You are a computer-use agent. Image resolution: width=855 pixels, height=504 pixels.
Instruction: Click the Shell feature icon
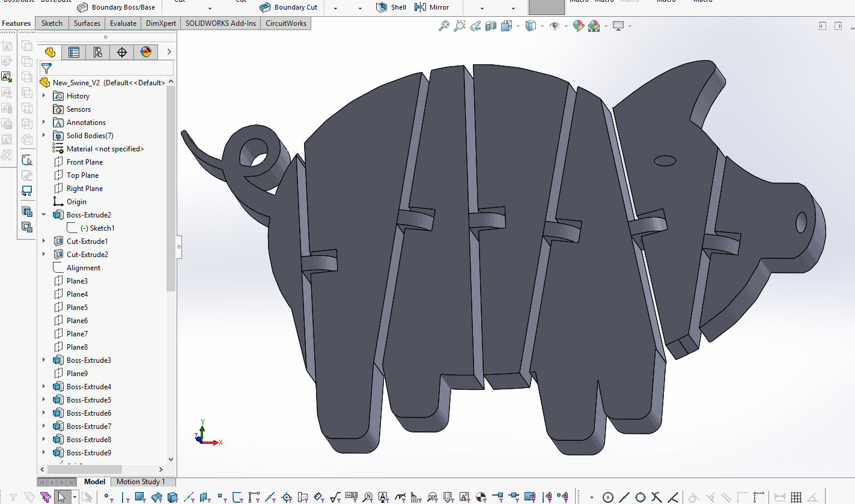382,7
